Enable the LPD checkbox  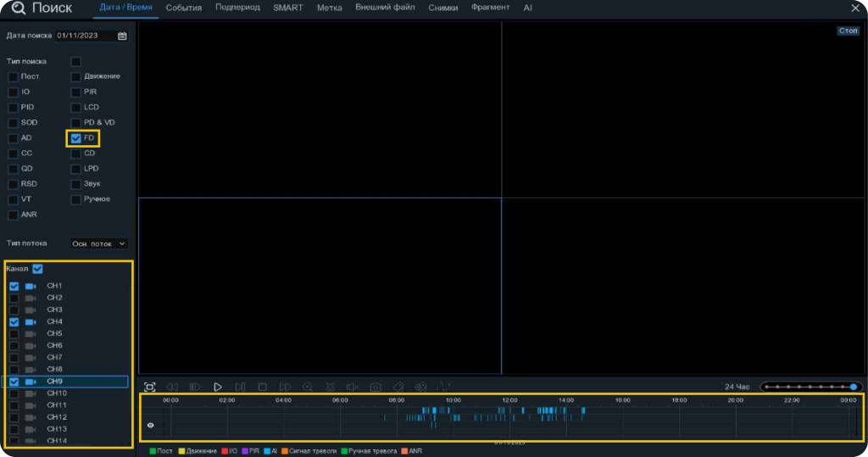(75, 169)
